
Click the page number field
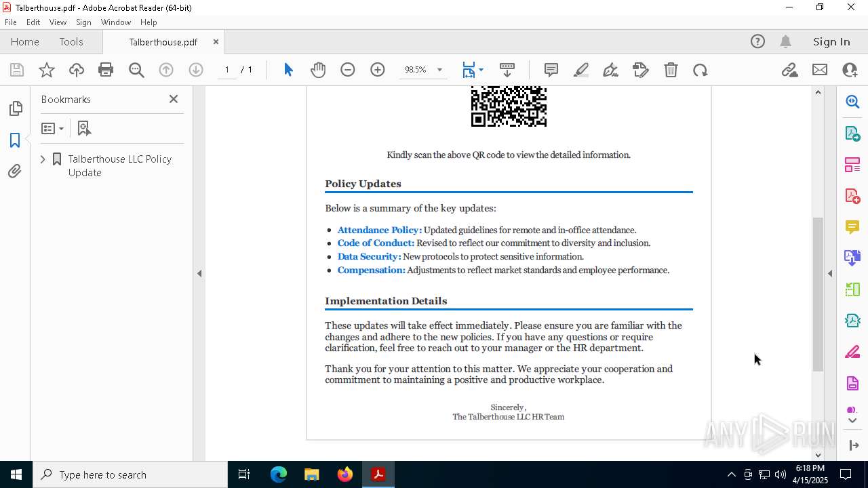[226, 70]
